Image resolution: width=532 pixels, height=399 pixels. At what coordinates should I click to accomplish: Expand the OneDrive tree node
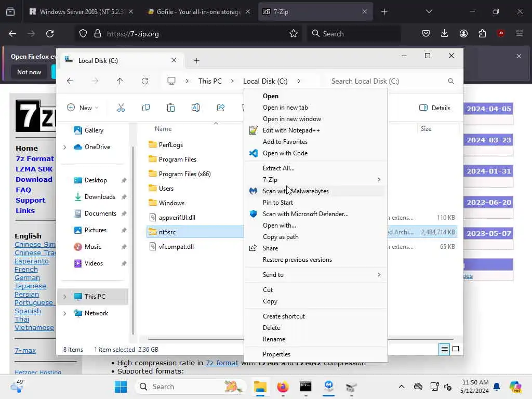pyautogui.click(x=64, y=147)
